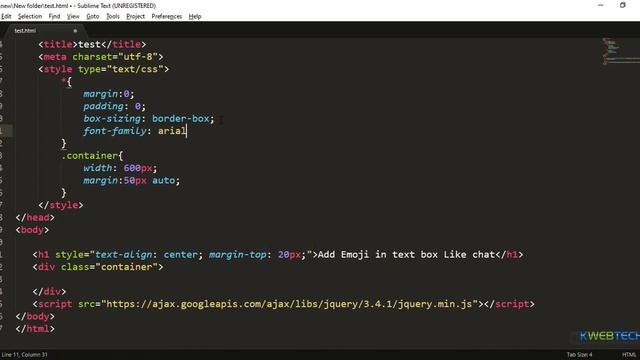Click the 'margin:0;' line
Image resolution: width=640 pixels, height=360 pixels.
pos(109,94)
